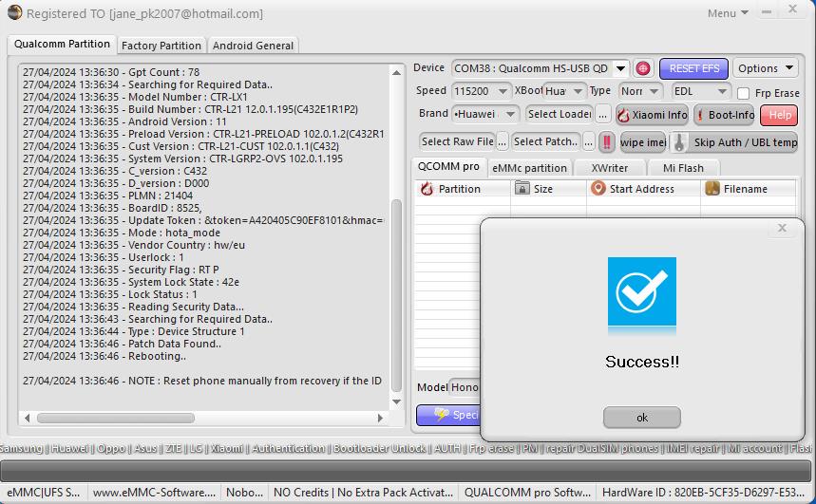Click the log vertical scrollbar up arrow

(396, 73)
